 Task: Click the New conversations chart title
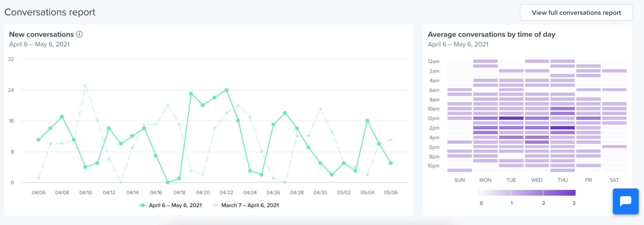(x=42, y=34)
